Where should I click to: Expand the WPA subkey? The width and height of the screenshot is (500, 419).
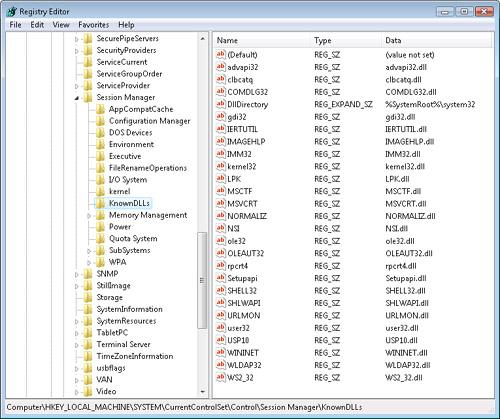coord(89,263)
